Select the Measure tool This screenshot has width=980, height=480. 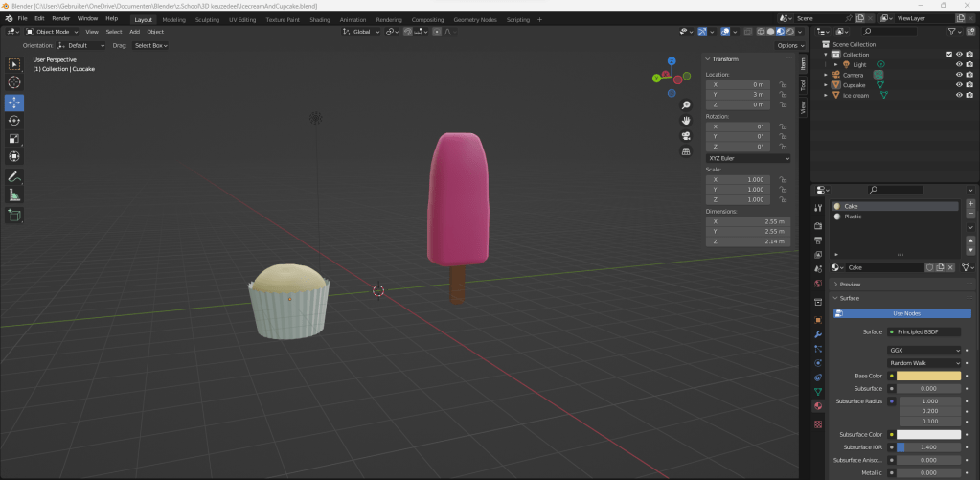[14, 195]
